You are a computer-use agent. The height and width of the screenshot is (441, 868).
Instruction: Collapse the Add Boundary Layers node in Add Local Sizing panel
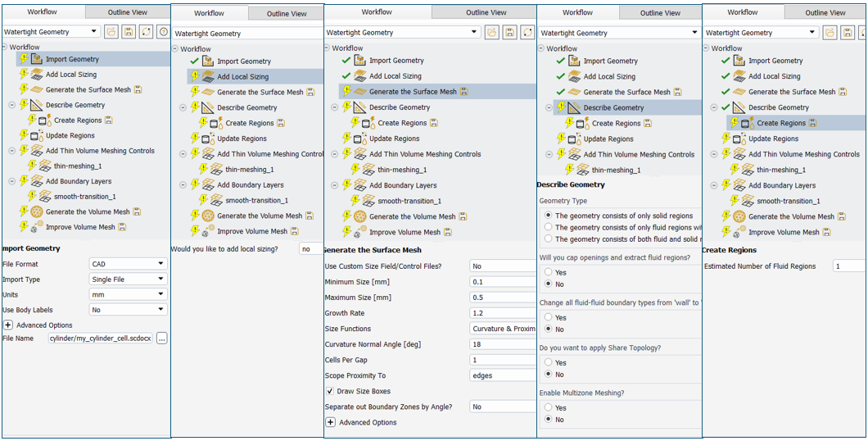point(183,185)
